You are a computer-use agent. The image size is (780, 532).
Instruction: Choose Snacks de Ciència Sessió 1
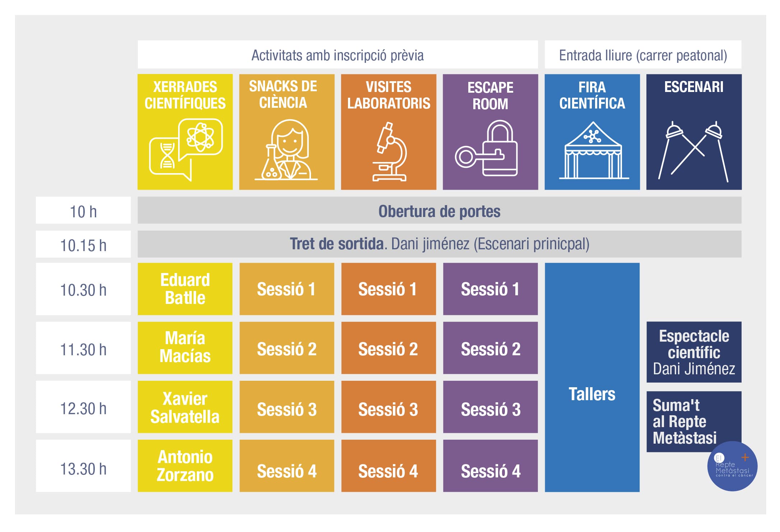[287, 289]
